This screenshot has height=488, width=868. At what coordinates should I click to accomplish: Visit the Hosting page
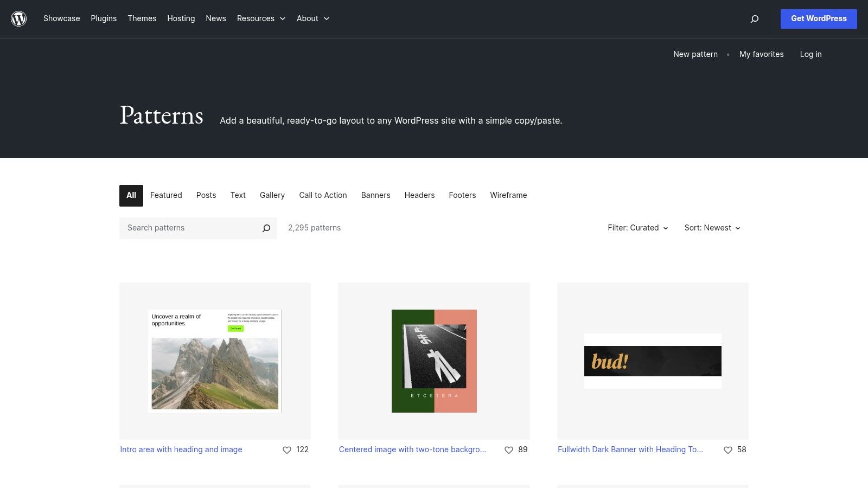pos(181,18)
